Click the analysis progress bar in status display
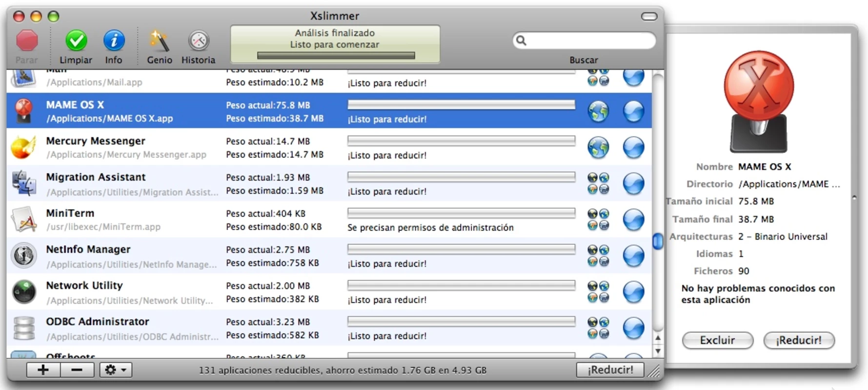Screen dimensions: 868x390 pyautogui.click(x=336, y=56)
